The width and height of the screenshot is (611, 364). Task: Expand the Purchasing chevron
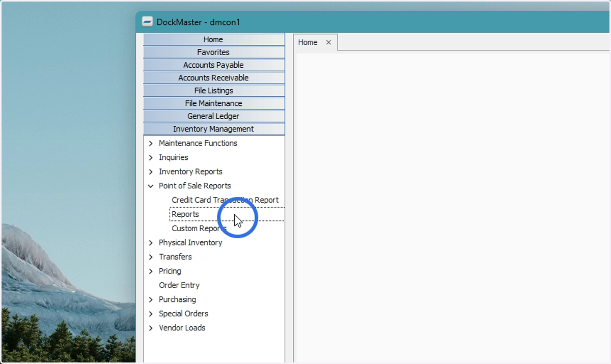tap(151, 300)
